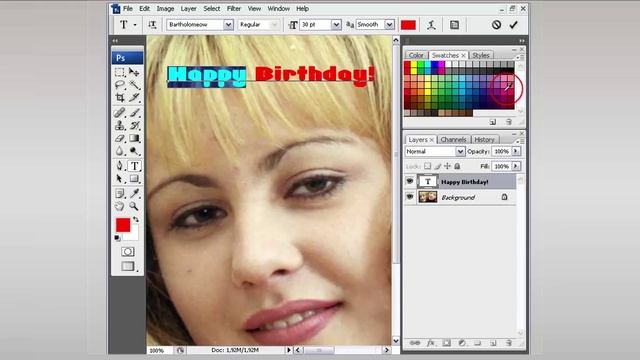Hide the Happy Birthday! text layer

tap(410, 182)
